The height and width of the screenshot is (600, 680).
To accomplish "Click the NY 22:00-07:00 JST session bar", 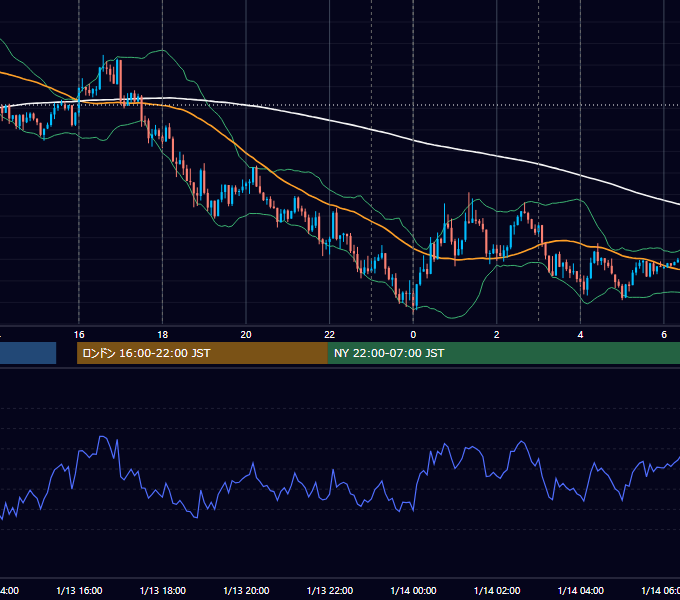I will tap(503, 353).
